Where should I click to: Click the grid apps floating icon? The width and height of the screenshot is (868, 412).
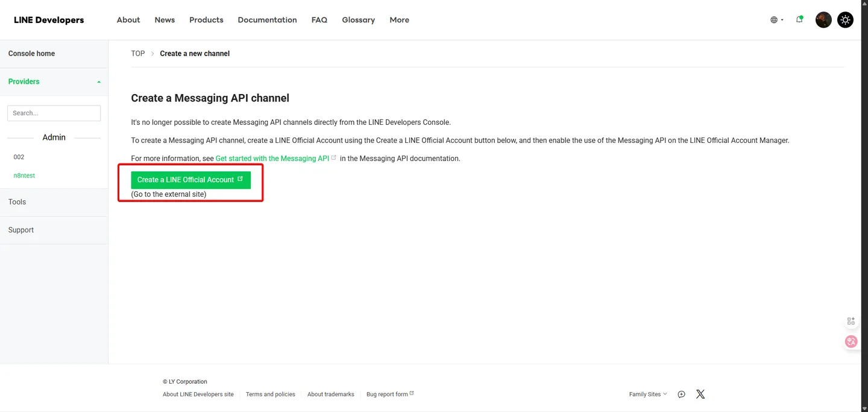851,321
